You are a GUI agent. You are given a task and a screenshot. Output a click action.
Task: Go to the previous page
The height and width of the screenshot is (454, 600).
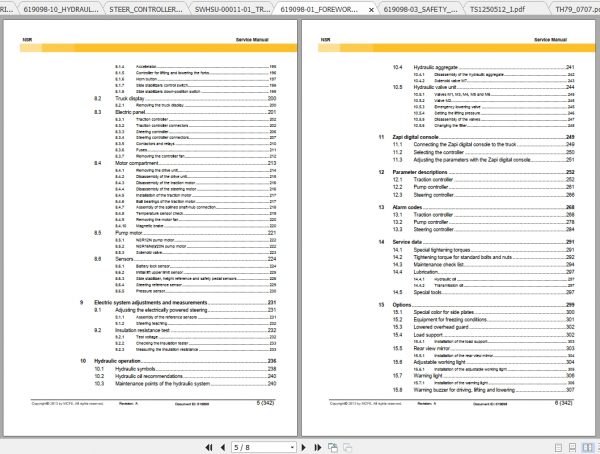click(223, 447)
